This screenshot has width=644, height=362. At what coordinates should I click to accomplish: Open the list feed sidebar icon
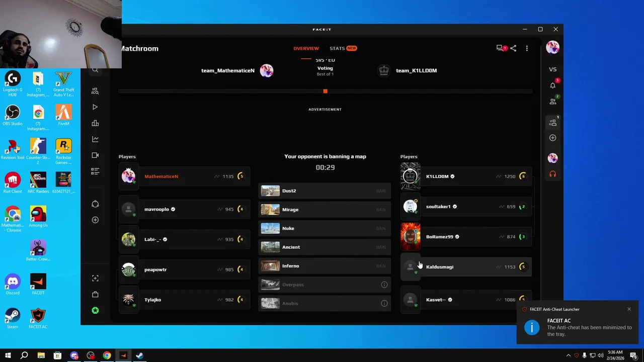[x=95, y=171]
